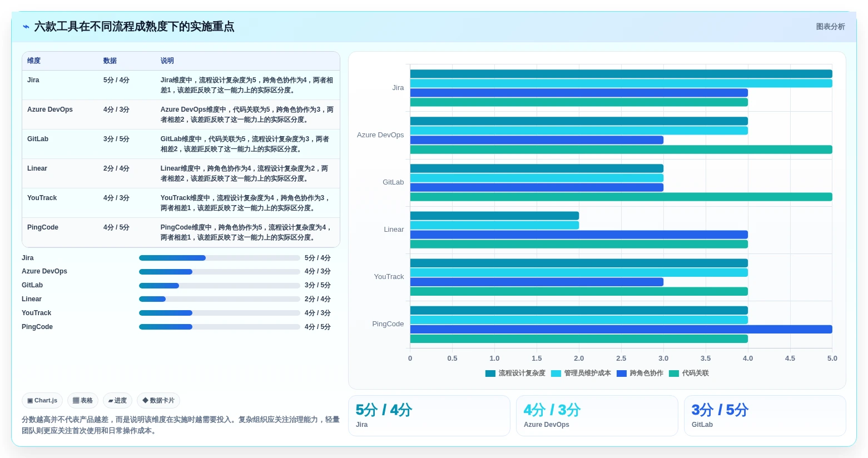This screenshot has height=458, width=868.
Task: Click GitLab 代码关联 green bar in chart
Action: click(x=621, y=197)
